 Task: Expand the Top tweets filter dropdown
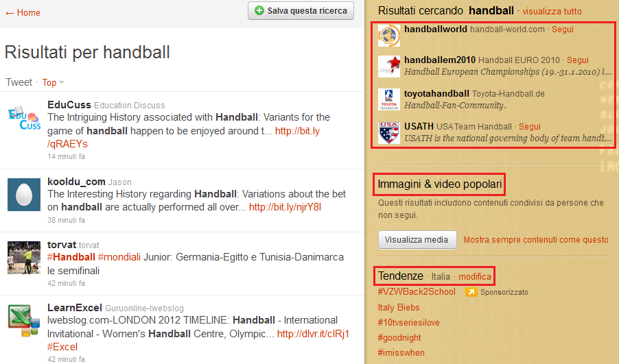click(53, 82)
